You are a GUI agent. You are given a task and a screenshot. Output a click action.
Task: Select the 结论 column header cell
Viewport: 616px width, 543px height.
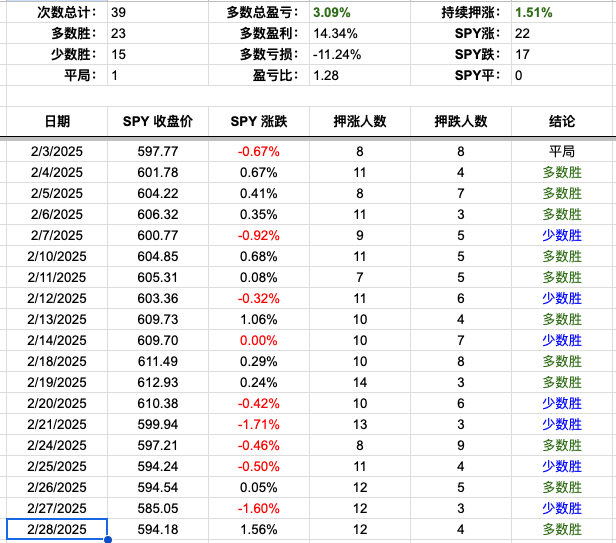click(562, 121)
